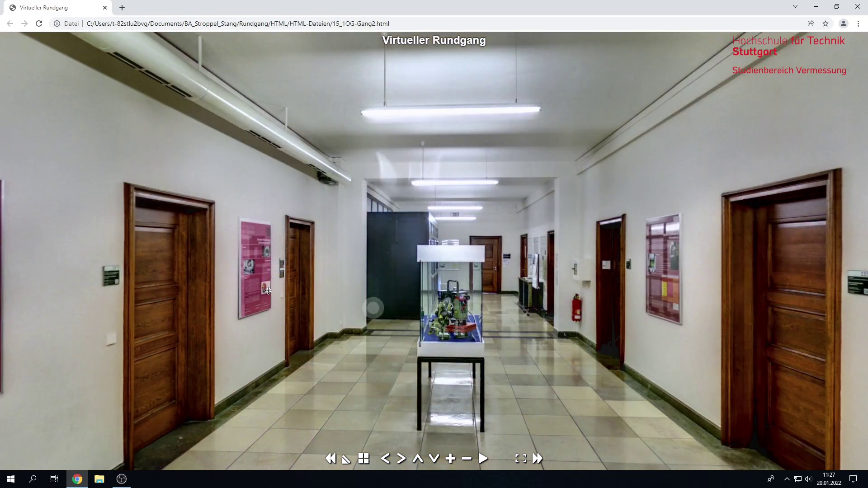Skip to the next panorama scene

(537, 458)
